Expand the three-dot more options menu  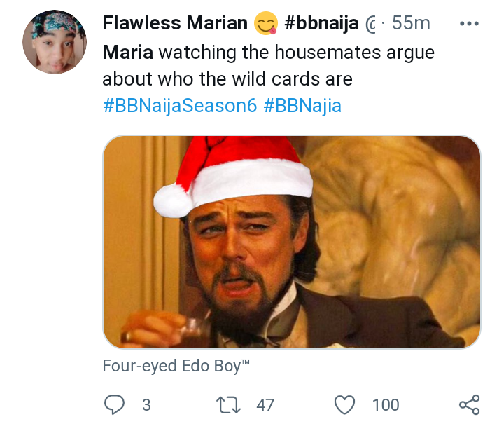click(468, 23)
